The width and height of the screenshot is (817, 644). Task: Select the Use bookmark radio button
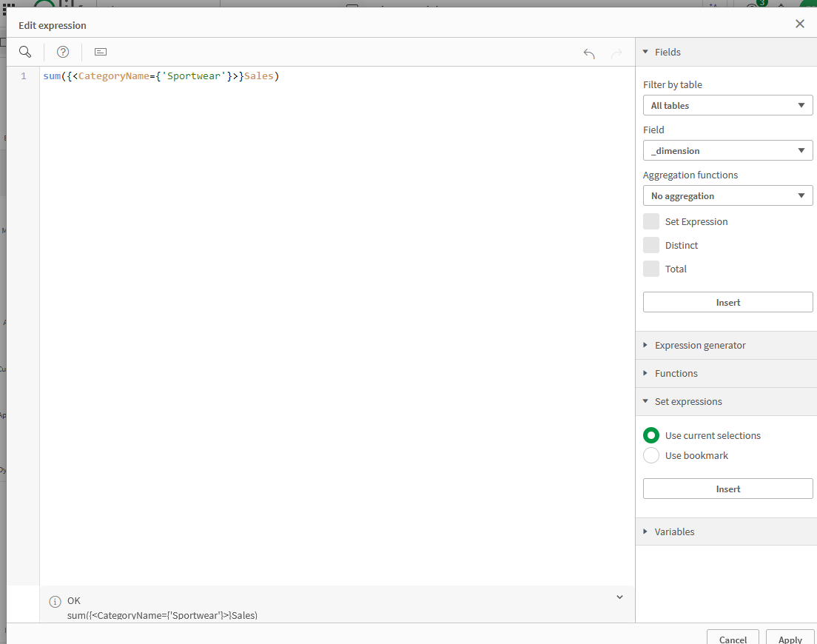click(651, 455)
